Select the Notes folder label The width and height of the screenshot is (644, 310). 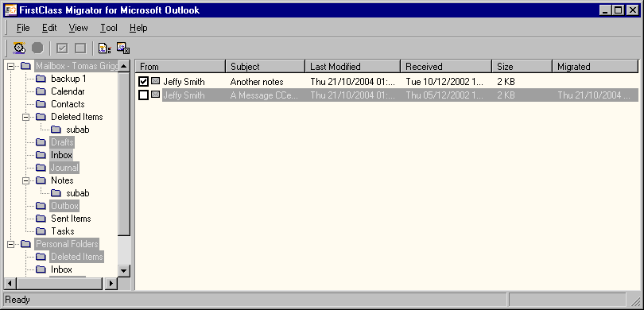(x=63, y=180)
